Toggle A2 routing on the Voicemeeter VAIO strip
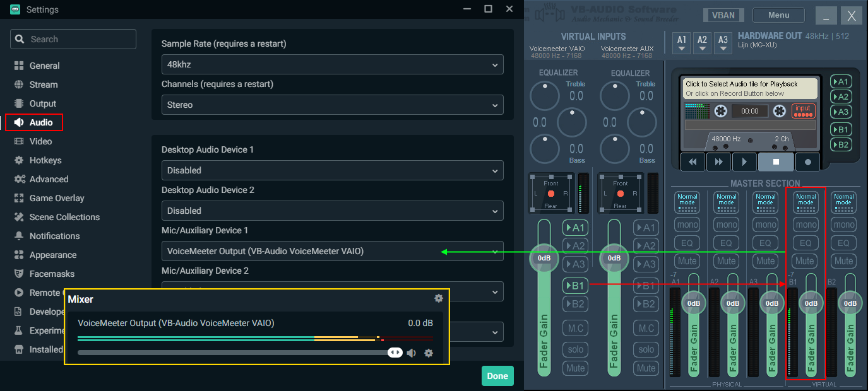This screenshot has height=391, width=868. click(x=575, y=246)
